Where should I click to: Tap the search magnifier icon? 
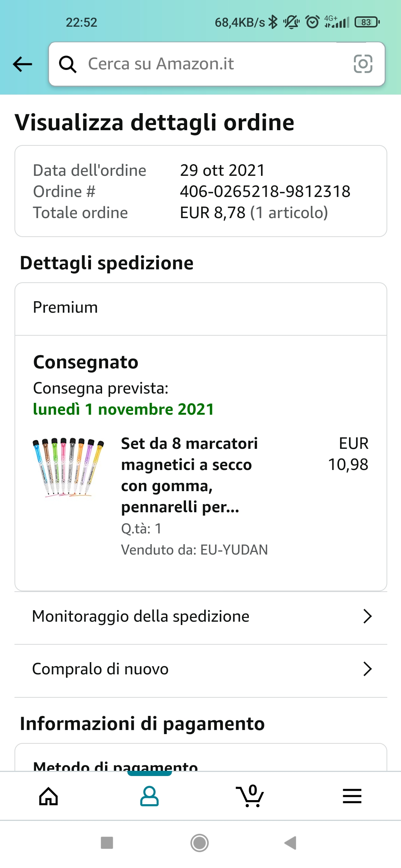68,64
